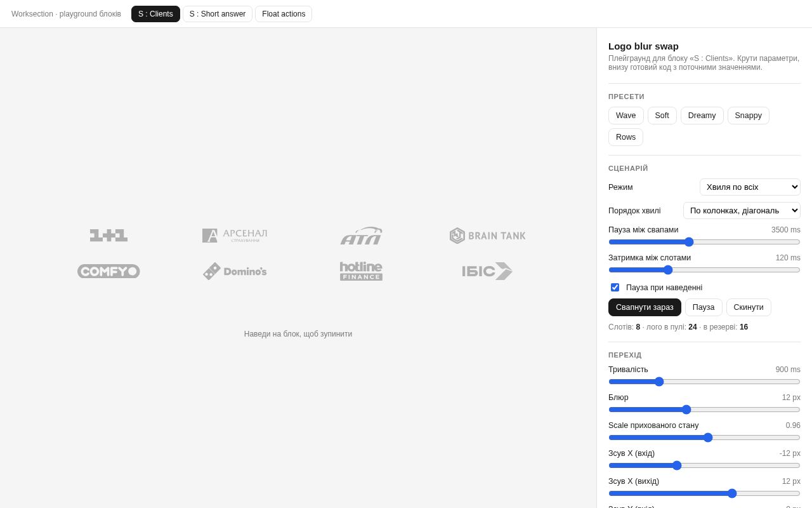Click the ПРЕСЕТИ section label

[626, 97]
